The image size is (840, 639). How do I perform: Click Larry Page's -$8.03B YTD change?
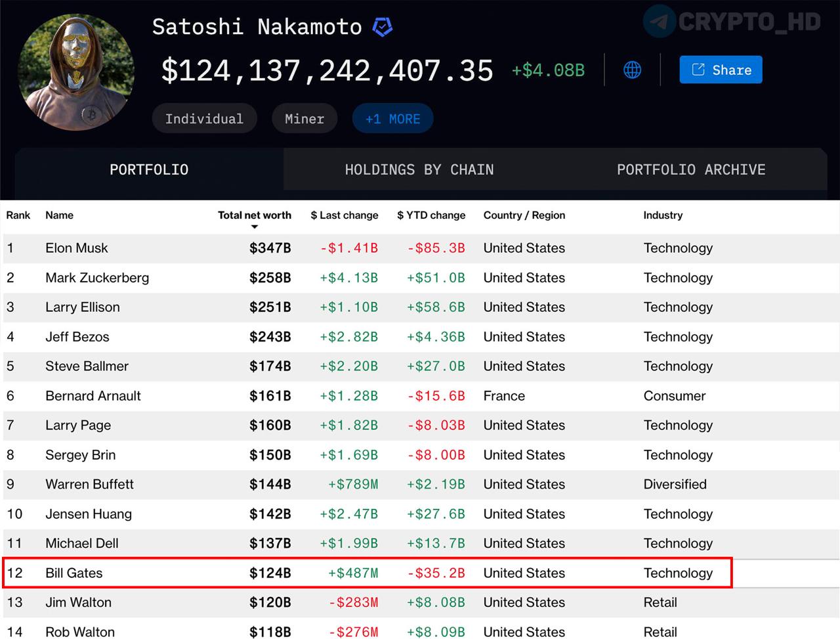pyautogui.click(x=436, y=426)
